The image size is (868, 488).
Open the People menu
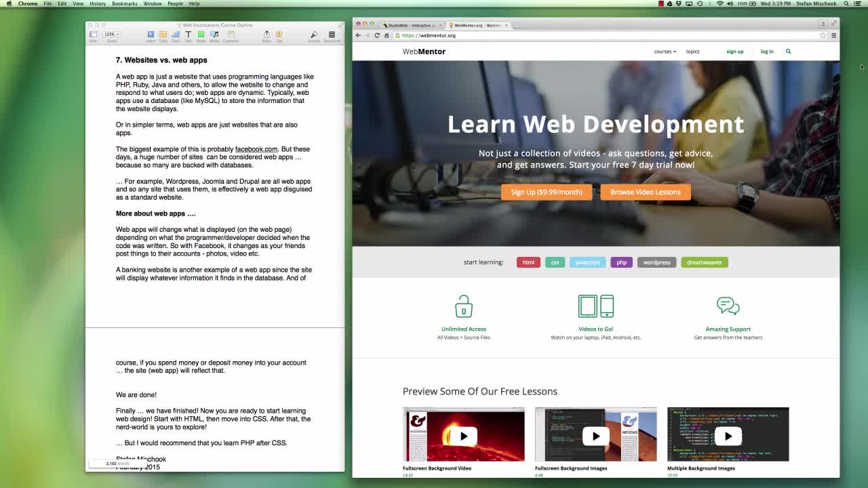pyautogui.click(x=175, y=3)
